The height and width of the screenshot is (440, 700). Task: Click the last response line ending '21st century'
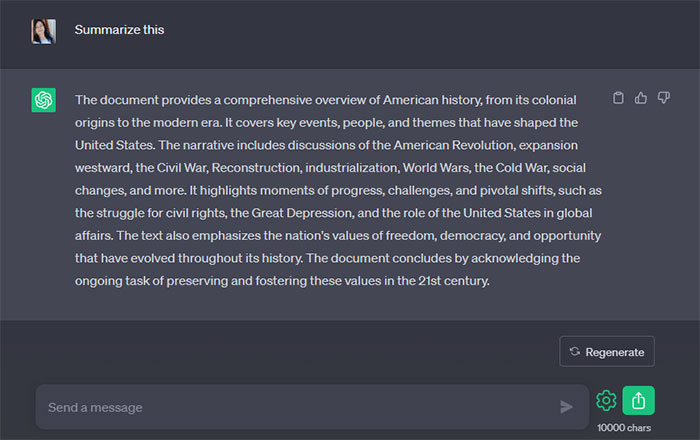point(282,281)
